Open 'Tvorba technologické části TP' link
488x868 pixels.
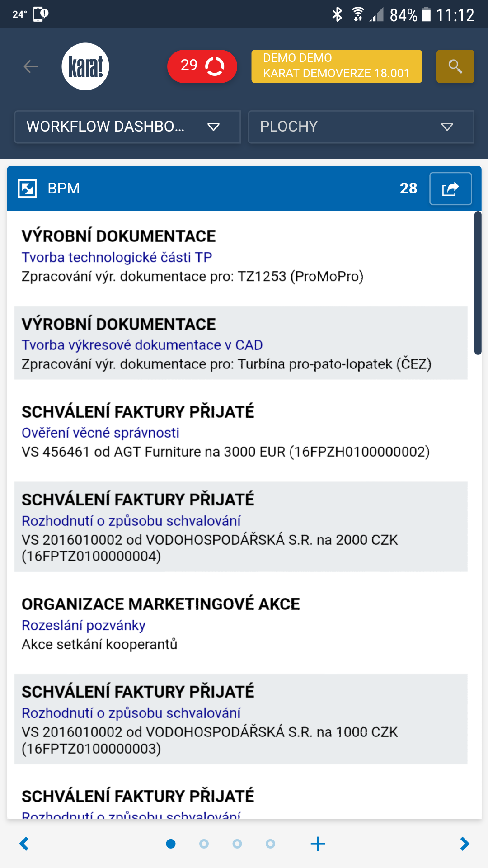point(117,257)
